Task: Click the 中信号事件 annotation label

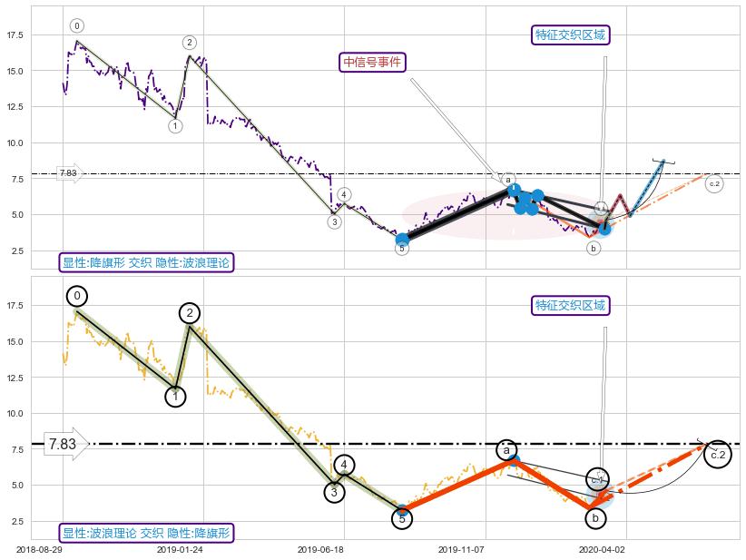Action: 372,62
